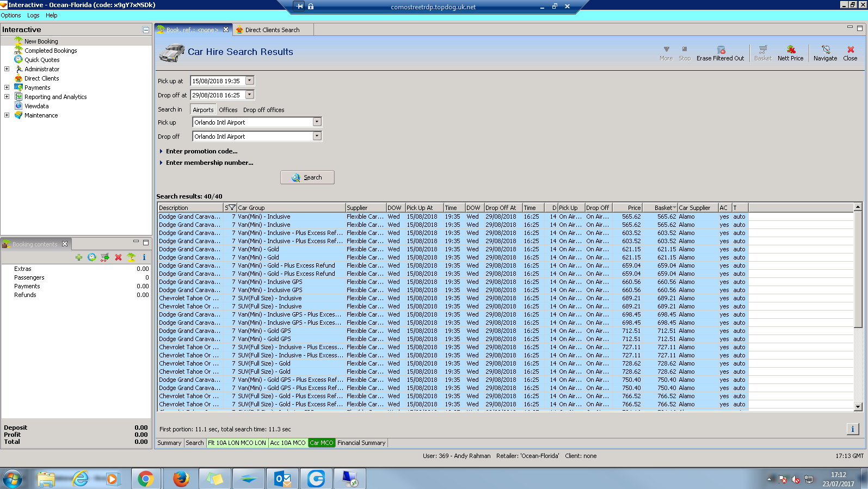This screenshot has width=868, height=489.
Task: Open the Pick up location dropdown
Action: click(x=317, y=122)
